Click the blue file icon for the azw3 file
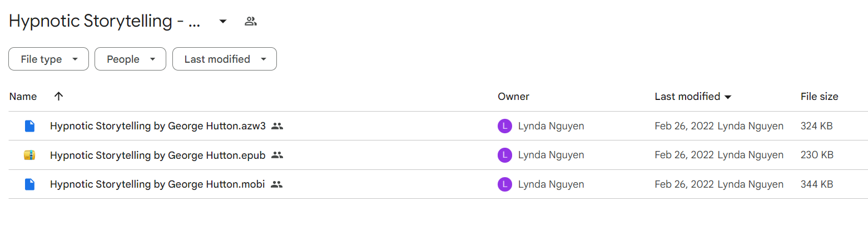The width and height of the screenshot is (868, 236). point(29,126)
